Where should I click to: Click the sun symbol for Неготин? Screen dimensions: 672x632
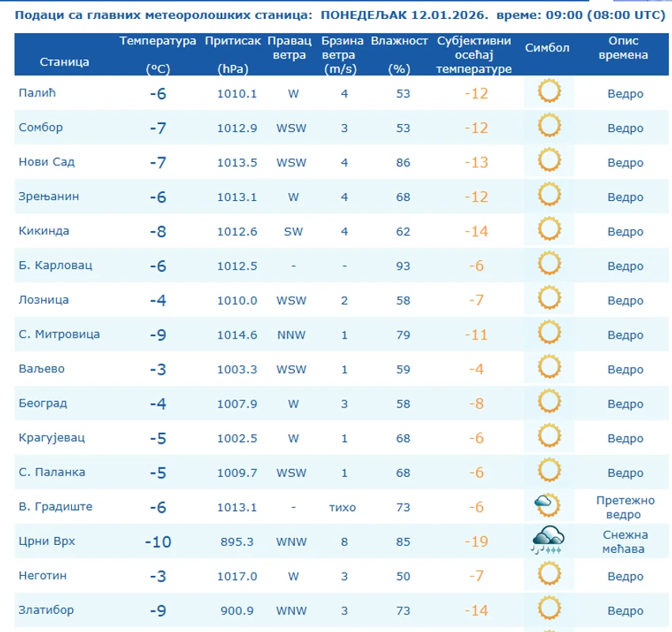(548, 575)
